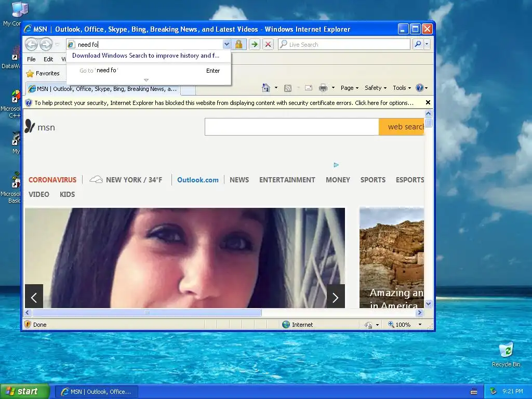
Task: Open the ENTERTAINMENT nav link
Action: click(287, 180)
